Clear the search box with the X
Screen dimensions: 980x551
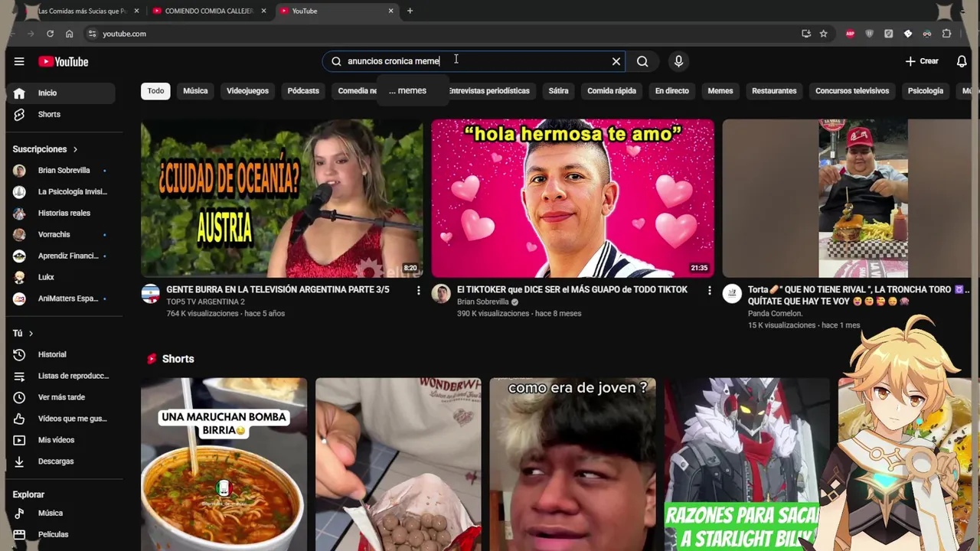click(616, 61)
